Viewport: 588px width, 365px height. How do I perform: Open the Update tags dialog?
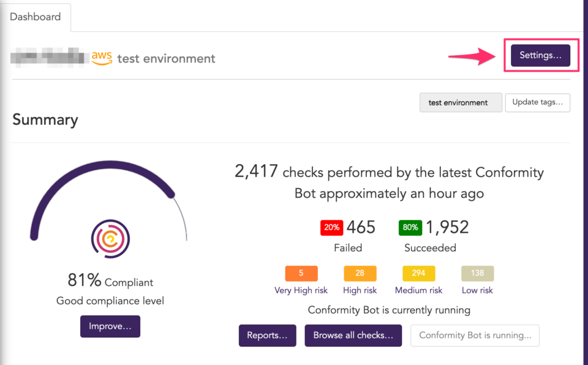(537, 102)
